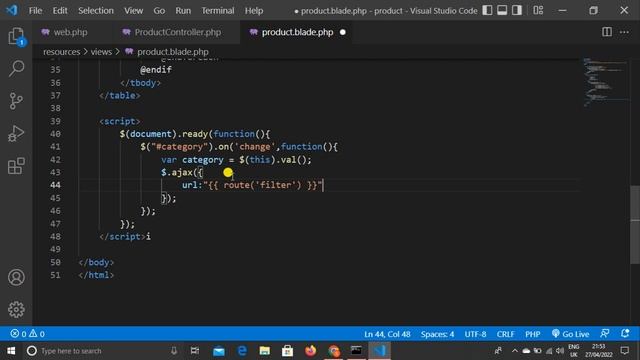This screenshot has height=360, width=640.
Task: Toggle the primary side bar layout icon
Action: [x=487, y=10]
